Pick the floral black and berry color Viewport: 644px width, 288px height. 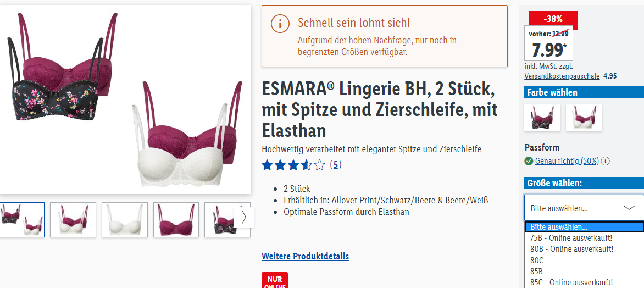point(542,118)
